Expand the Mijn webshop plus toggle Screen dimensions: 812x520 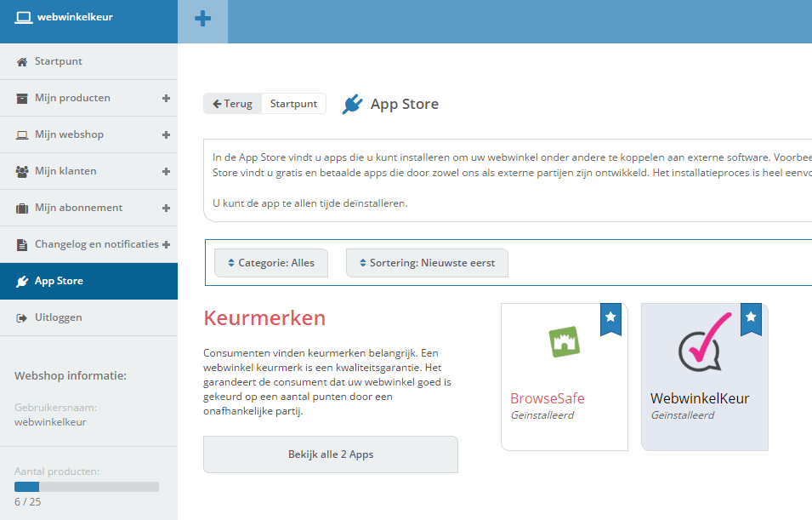[166, 135]
